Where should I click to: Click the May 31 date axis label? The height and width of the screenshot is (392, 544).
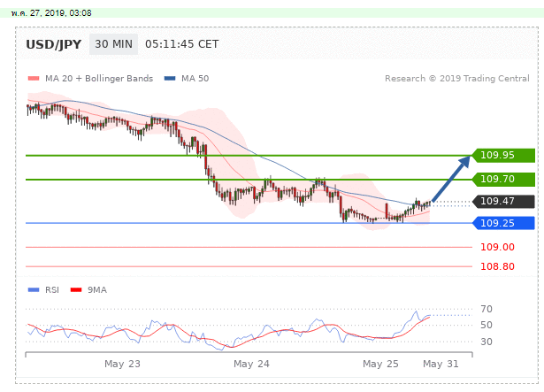(x=441, y=364)
